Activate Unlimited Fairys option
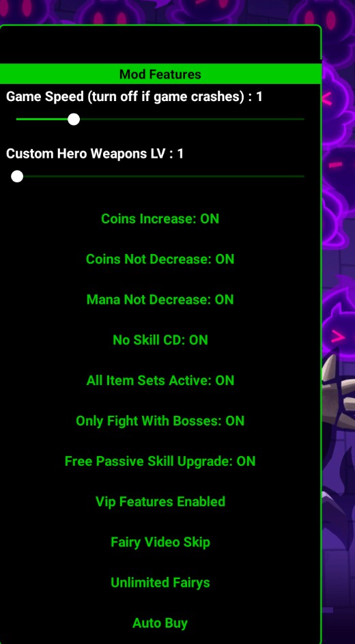The image size is (355, 644). tap(160, 583)
